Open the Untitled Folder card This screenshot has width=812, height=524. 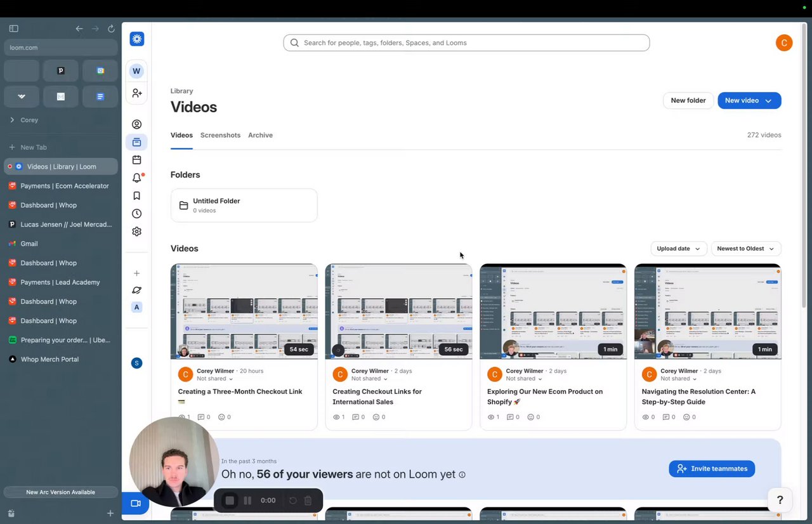244,206
